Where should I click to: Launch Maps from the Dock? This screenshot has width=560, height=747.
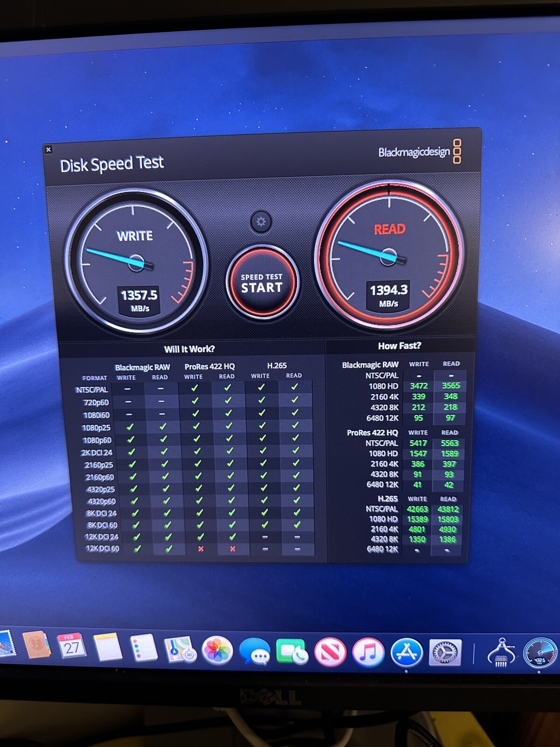click(180, 649)
